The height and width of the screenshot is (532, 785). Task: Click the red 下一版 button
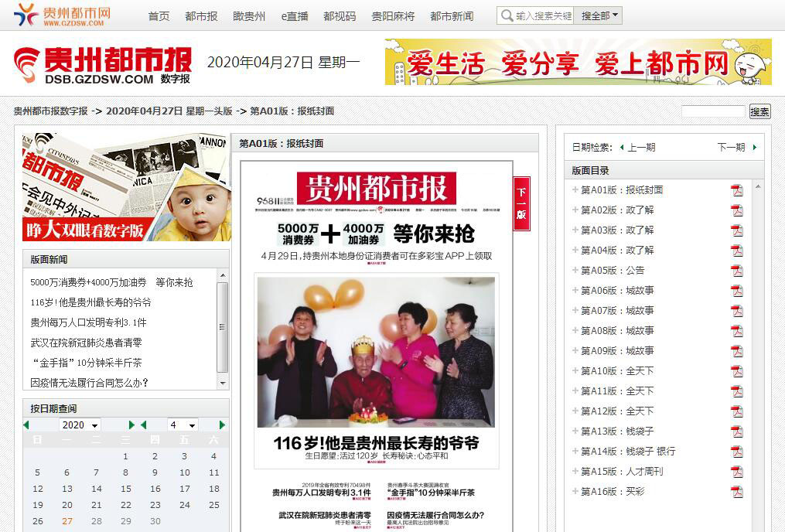[x=521, y=203]
